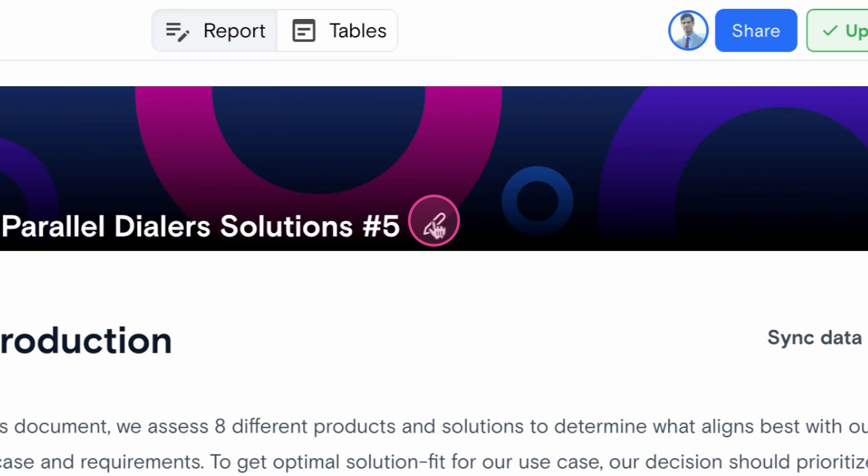Click the "roduction" section heading

tap(85, 341)
